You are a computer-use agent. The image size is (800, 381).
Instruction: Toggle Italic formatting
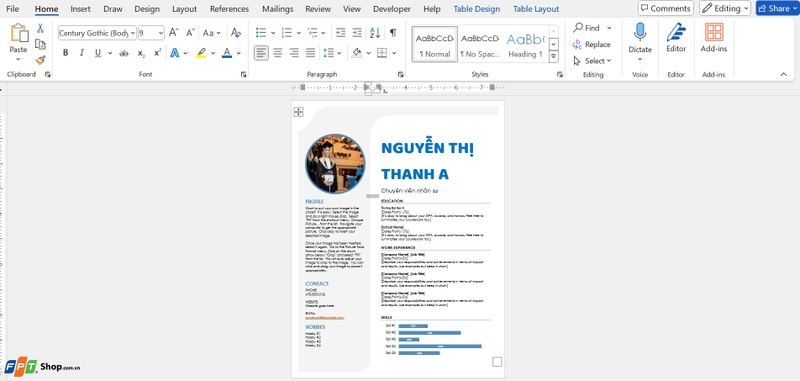81,53
